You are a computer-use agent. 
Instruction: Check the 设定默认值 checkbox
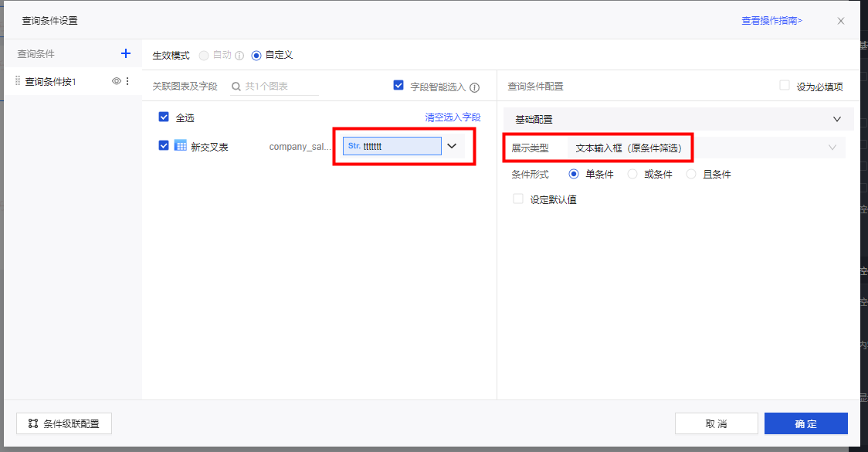click(519, 199)
